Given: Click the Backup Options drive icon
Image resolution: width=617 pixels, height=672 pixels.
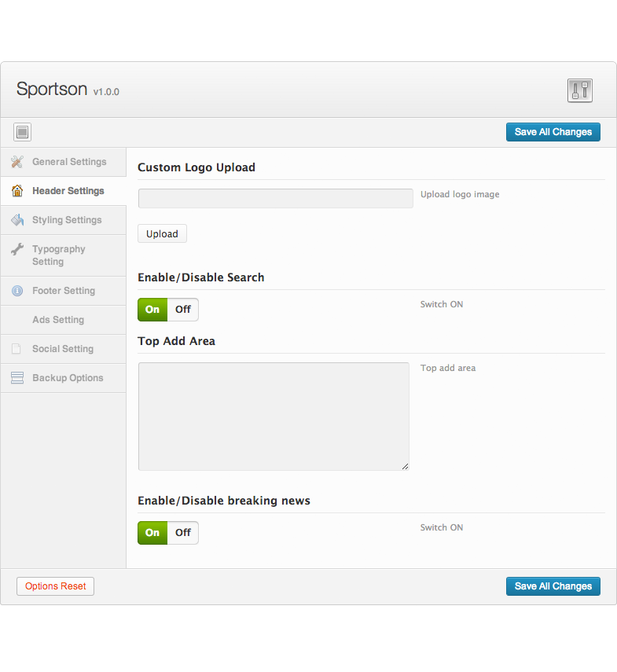Looking at the screenshot, I should 17,378.
